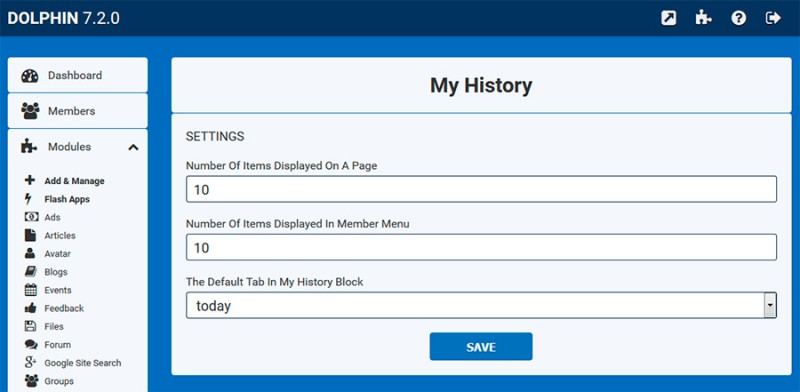Click the thumbs-up icon beside Feedback
This screenshot has width=800, height=392.
tap(31, 308)
